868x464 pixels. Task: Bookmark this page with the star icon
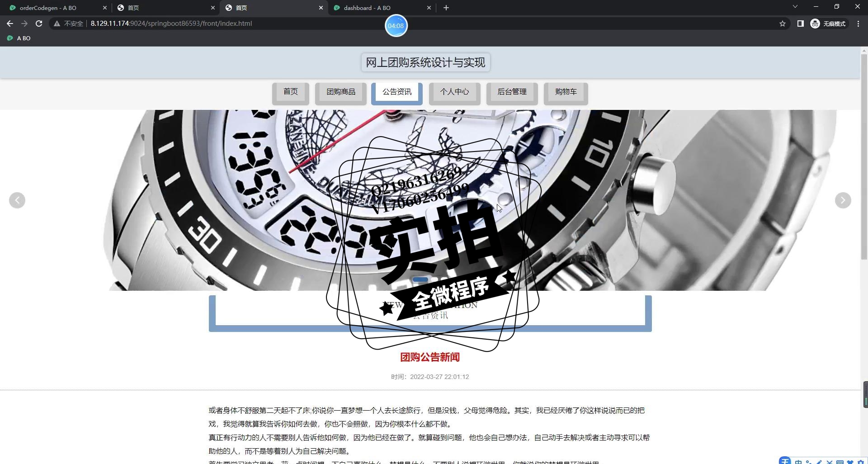[783, 24]
